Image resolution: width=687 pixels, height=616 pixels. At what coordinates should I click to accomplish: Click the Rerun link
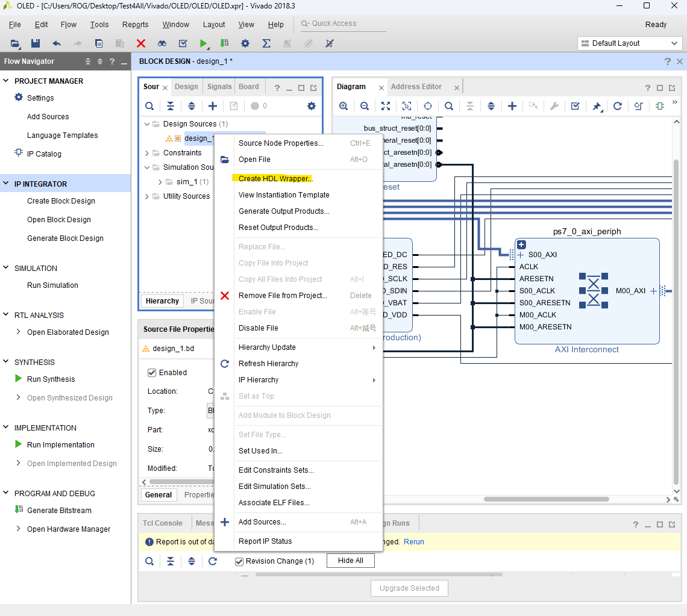(413, 542)
